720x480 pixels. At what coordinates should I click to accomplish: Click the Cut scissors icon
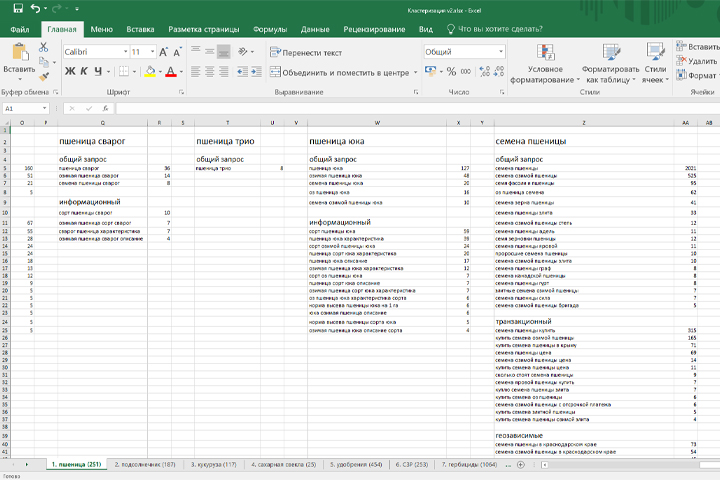click(x=44, y=47)
